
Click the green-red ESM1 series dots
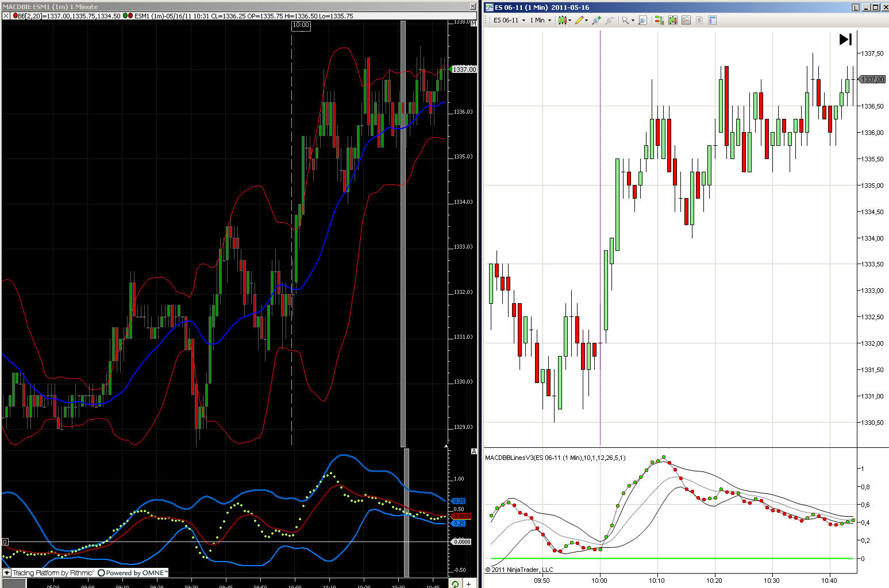point(128,16)
